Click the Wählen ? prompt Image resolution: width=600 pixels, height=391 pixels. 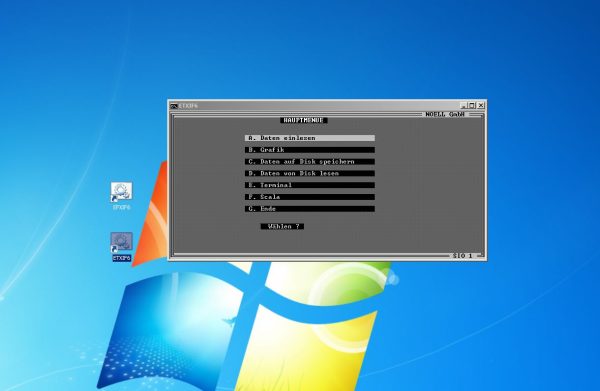point(282,226)
